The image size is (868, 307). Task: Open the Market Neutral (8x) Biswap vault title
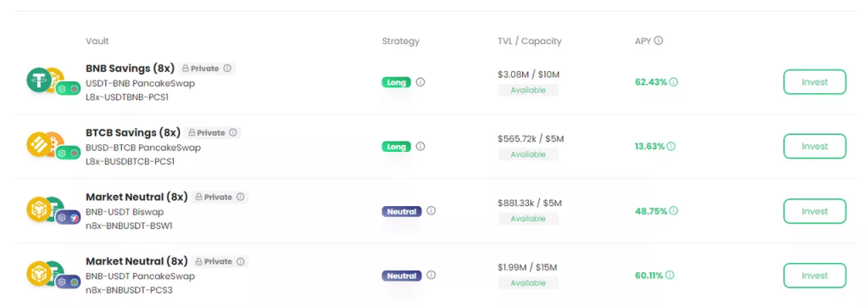click(x=136, y=197)
